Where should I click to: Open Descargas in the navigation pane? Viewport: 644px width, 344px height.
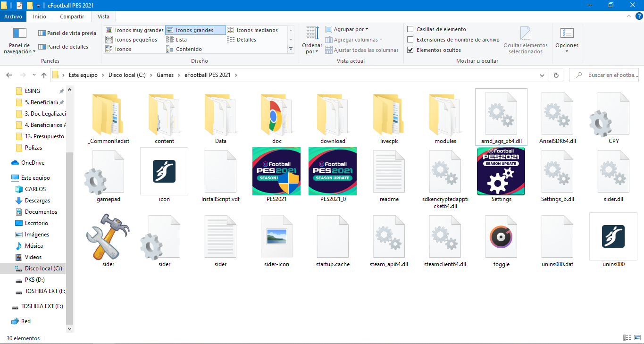click(37, 201)
